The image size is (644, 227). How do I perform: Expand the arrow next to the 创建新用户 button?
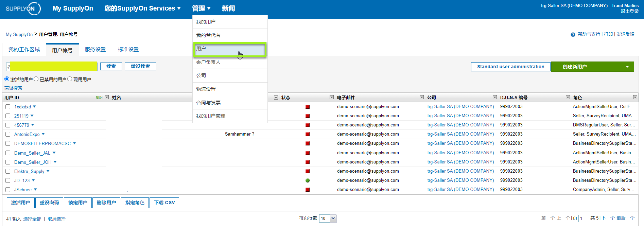point(627,67)
